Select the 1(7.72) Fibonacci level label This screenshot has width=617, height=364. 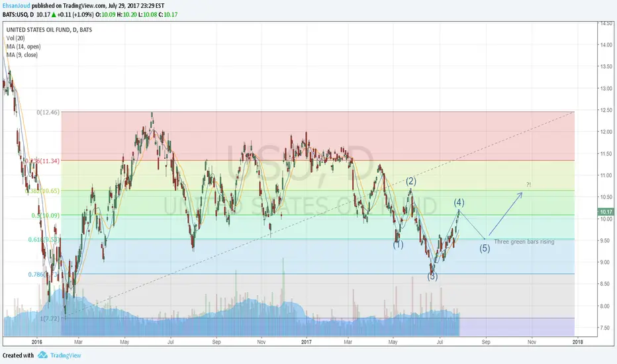click(x=50, y=318)
